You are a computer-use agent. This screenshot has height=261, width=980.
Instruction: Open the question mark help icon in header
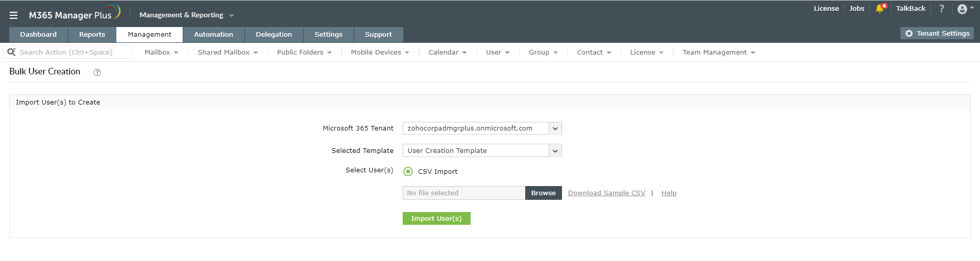(942, 9)
